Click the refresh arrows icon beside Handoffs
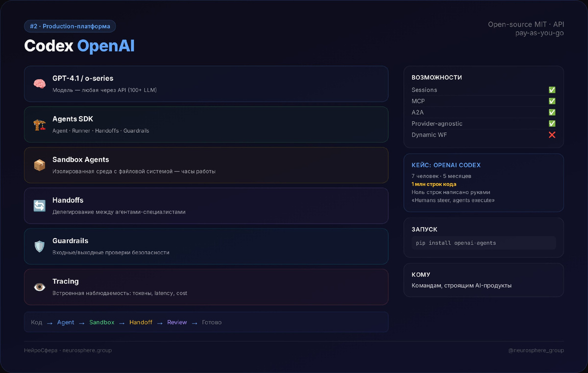Viewport: 588px width, 373px height. (x=40, y=206)
